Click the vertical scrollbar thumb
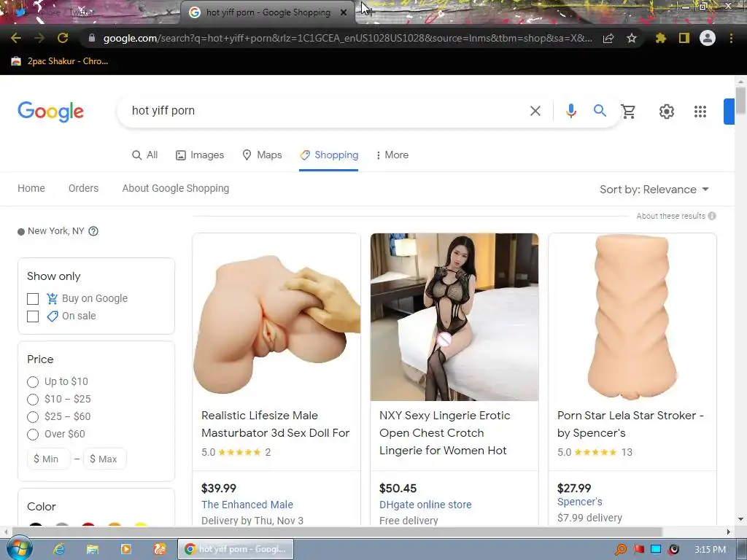 [x=740, y=101]
